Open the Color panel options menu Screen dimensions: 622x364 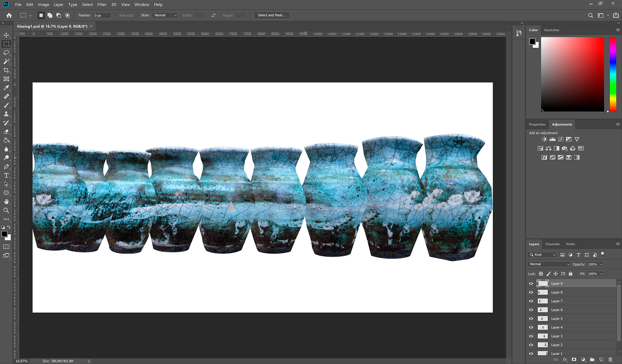tap(618, 30)
